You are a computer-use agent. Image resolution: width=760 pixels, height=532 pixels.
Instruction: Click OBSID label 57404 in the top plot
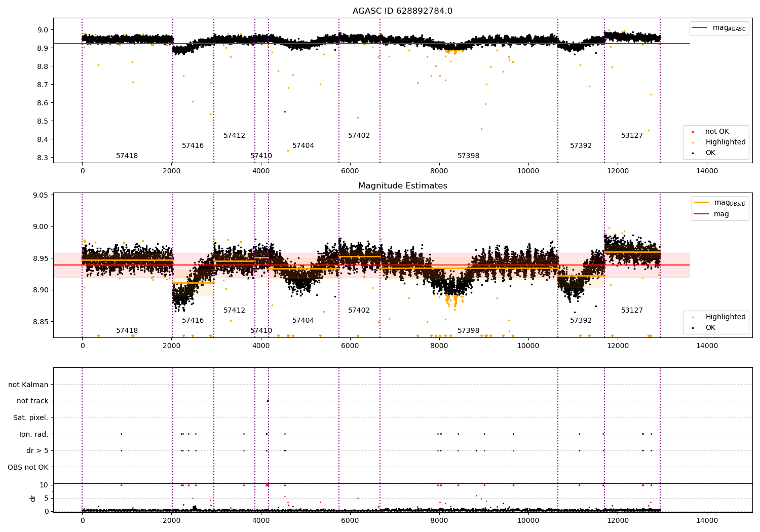pos(303,145)
